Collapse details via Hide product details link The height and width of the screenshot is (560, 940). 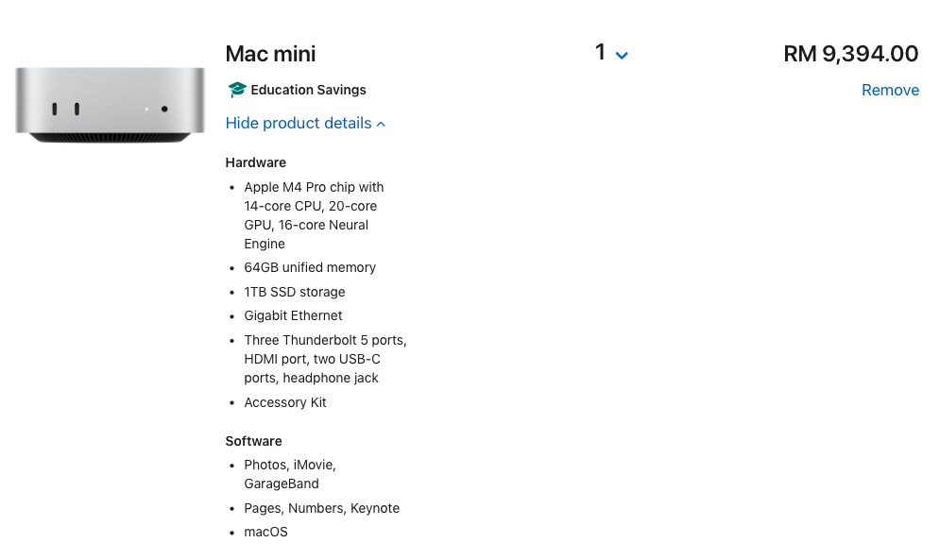(x=299, y=124)
